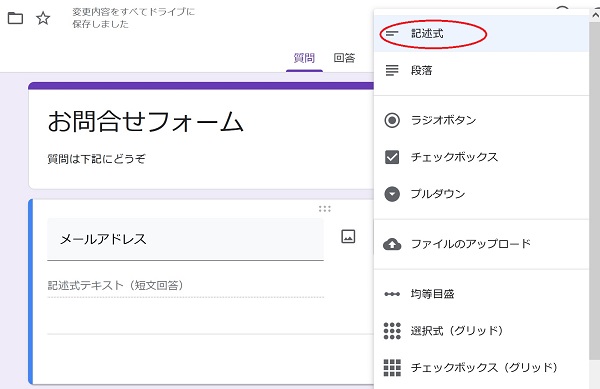Viewport: 600px width, 389px height.
Task: Click the add image icon beside メールアドレス
Action: point(348,236)
